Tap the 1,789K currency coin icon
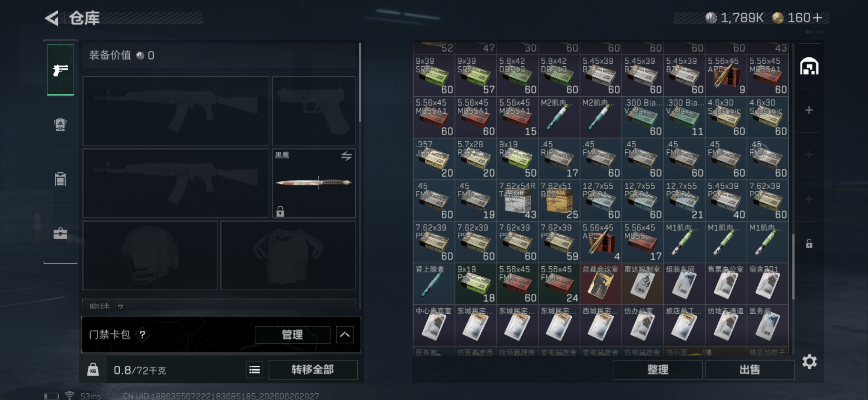 click(711, 18)
